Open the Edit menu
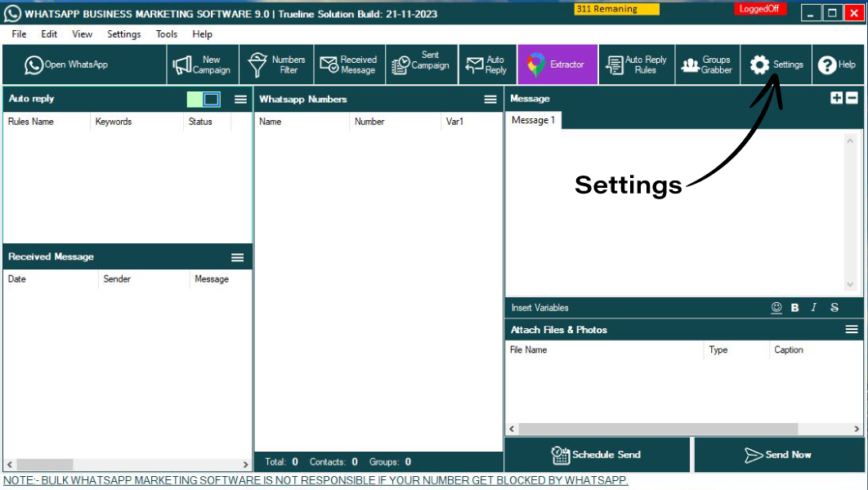The width and height of the screenshot is (868, 490). pyautogui.click(x=49, y=34)
